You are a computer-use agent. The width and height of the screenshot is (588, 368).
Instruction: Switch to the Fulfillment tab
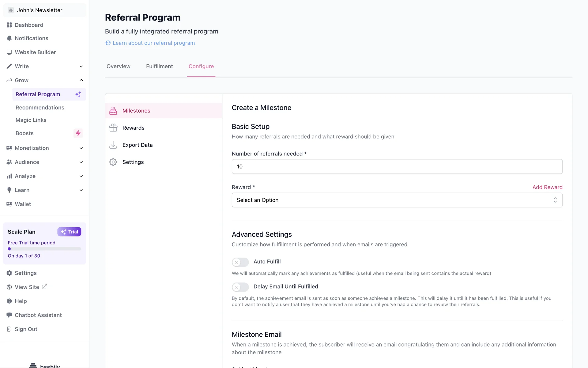tap(159, 66)
